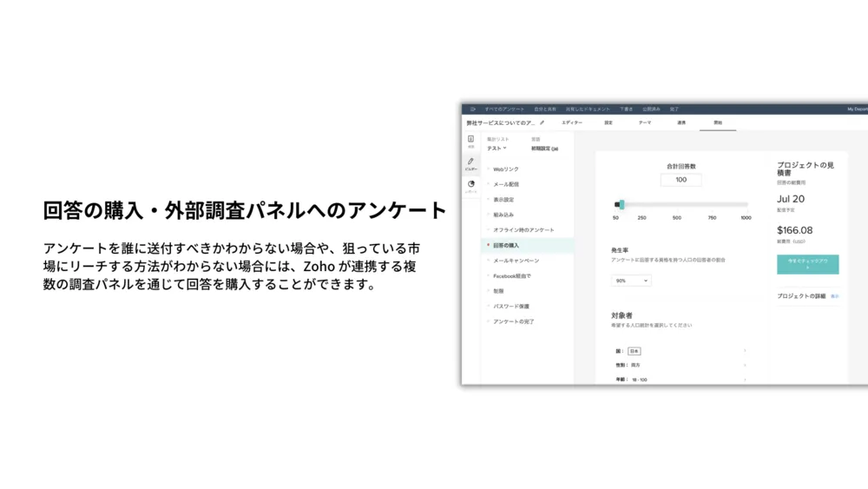
Task: Open the パスワード保護 sidebar item
Action: click(511, 307)
